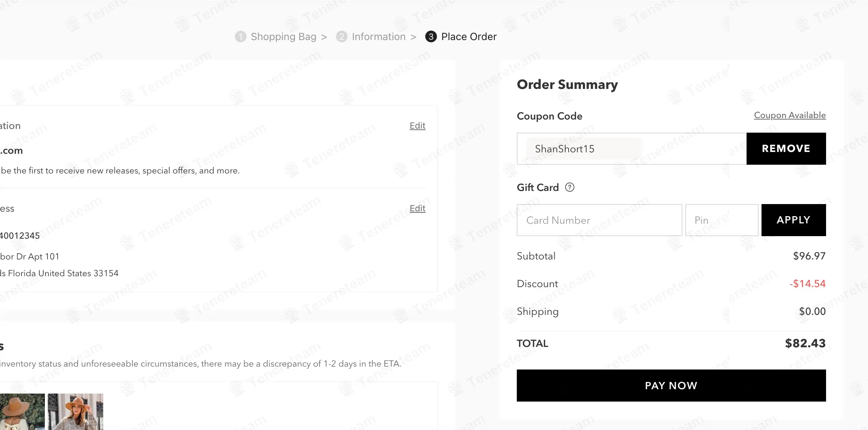Click step 2 circle icon for Information
The image size is (868, 430).
tap(341, 37)
